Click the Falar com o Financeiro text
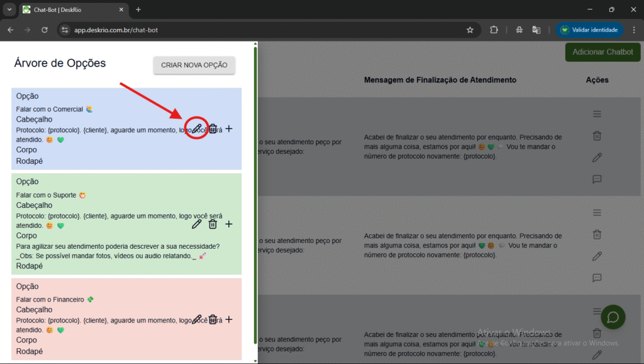The width and height of the screenshot is (644, 364). [50, 299]
